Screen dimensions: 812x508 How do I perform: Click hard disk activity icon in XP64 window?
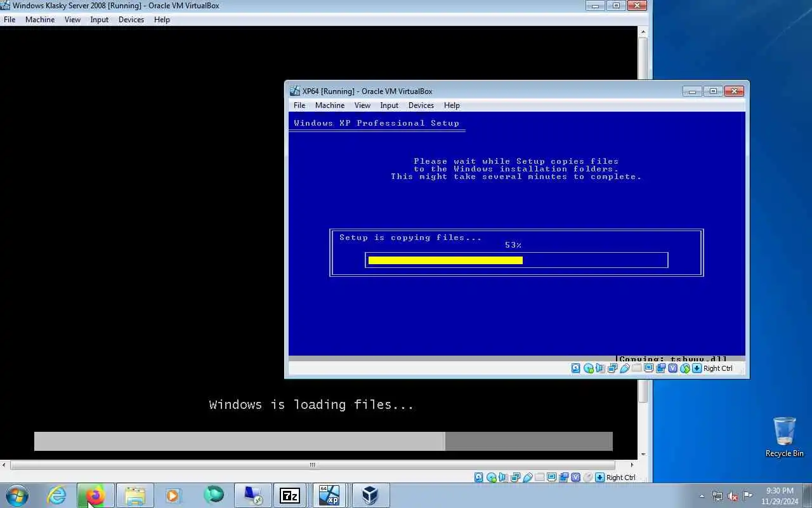click(x=576, y=368)
